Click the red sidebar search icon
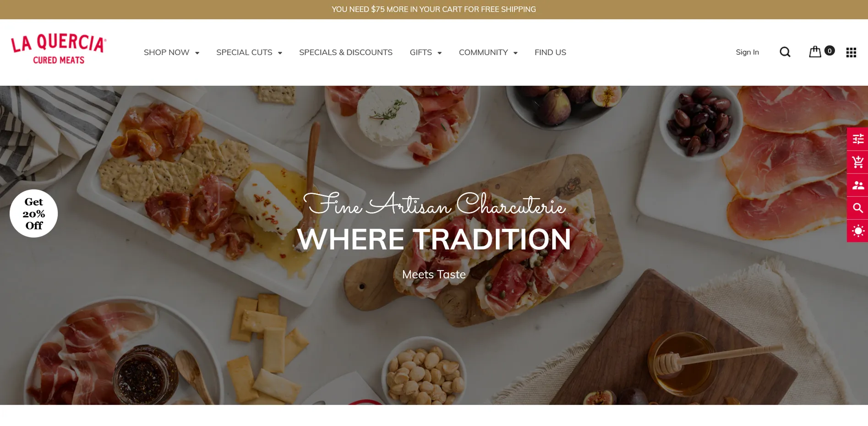Viewport: 868px width, 426px height. pos(857,208)
